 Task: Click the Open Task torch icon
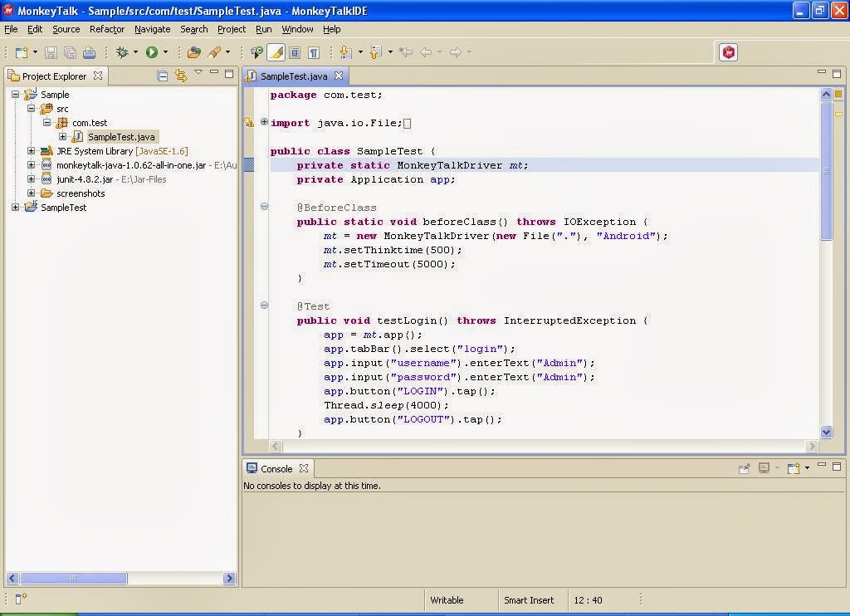point(214,52)
